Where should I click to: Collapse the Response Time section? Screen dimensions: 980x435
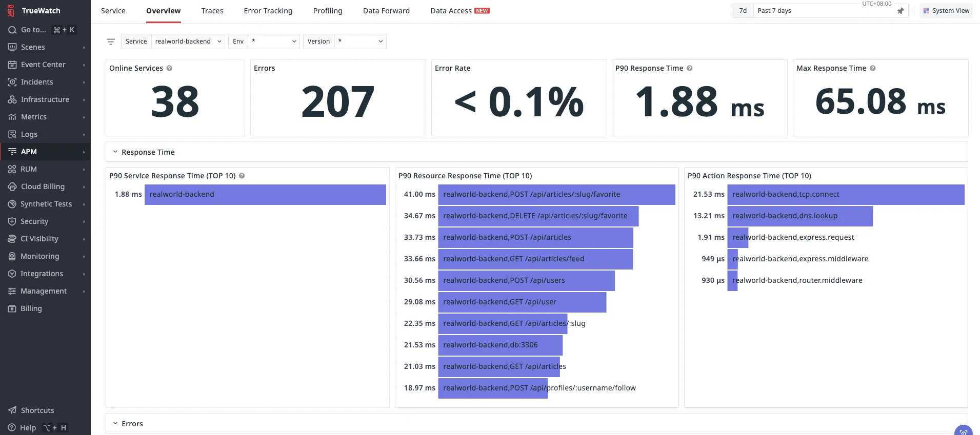point(115,152)
